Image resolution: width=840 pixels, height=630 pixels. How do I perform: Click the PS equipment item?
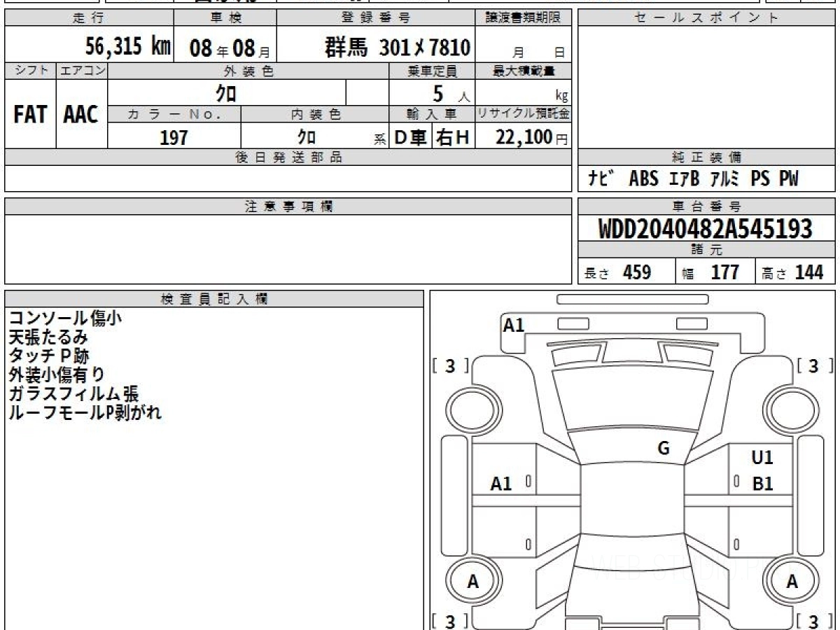click(x=760, y=179)
